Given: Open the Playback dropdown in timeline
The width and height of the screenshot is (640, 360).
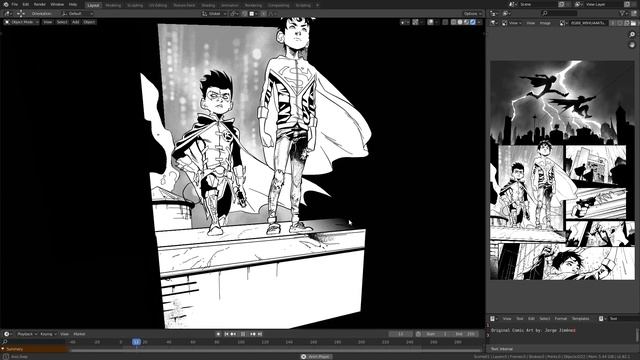Looking at the screenshot, I should point(27,334).
